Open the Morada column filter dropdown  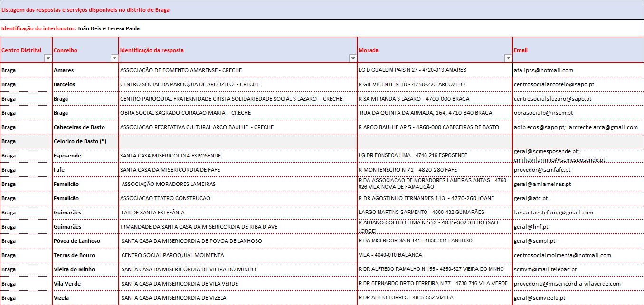[x=509, y=58]
